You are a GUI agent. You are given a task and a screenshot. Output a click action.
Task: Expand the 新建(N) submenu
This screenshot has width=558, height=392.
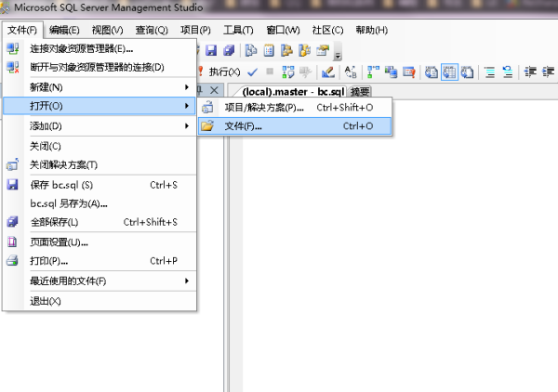100,87
